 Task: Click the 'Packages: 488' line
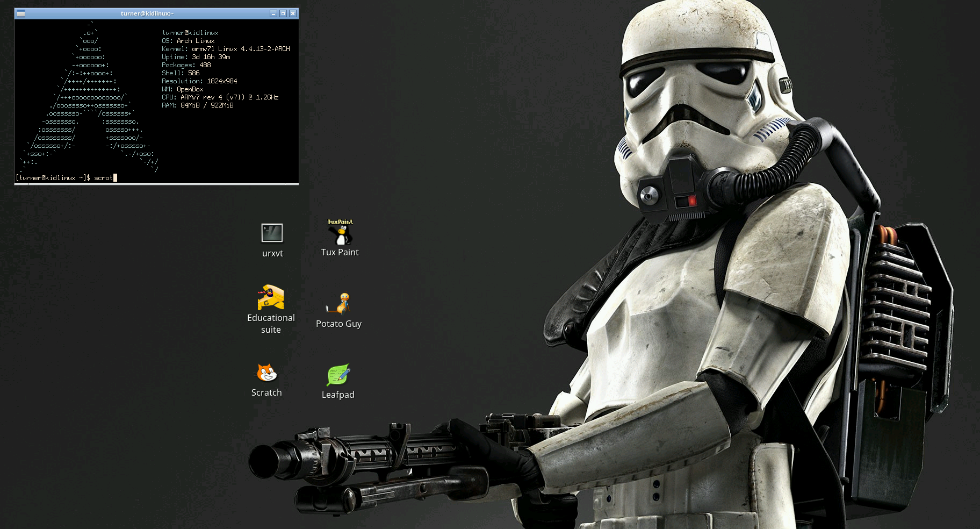(186, 65)
